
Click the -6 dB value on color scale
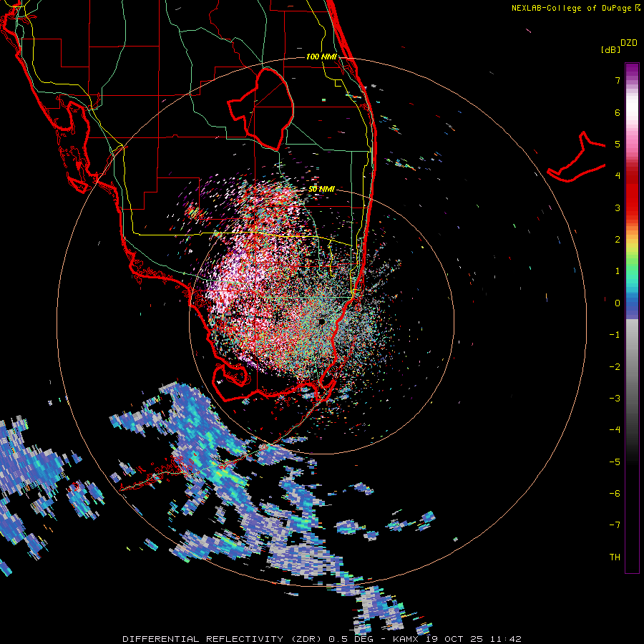pyautogui.click(x=615, y=494)
